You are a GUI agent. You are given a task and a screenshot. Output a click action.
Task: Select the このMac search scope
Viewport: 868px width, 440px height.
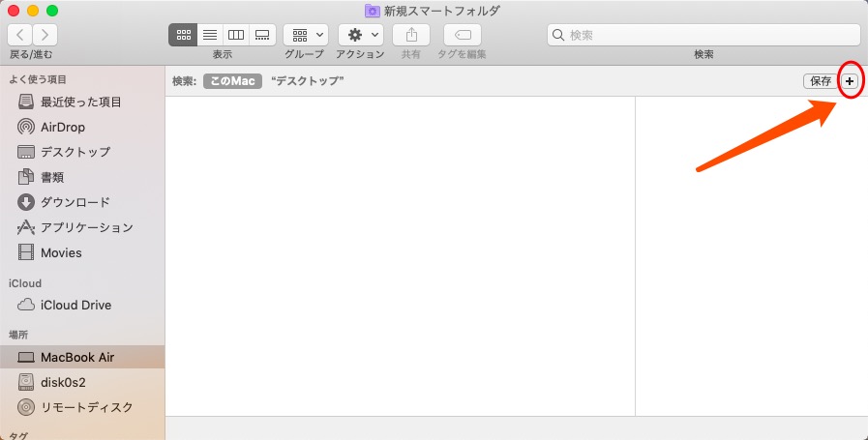tap(232, 81)
